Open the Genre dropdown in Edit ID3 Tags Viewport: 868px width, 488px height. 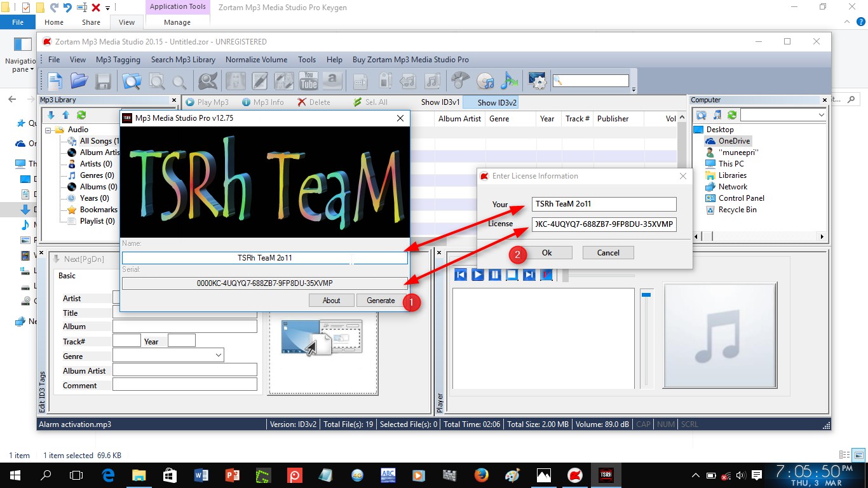click(x=218, y=355)
